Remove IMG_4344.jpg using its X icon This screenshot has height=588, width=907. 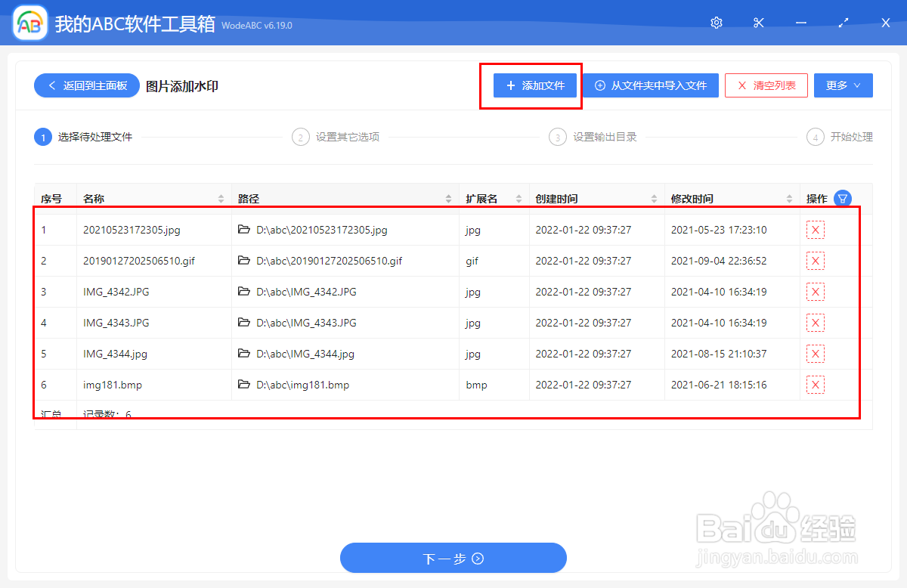816,354
